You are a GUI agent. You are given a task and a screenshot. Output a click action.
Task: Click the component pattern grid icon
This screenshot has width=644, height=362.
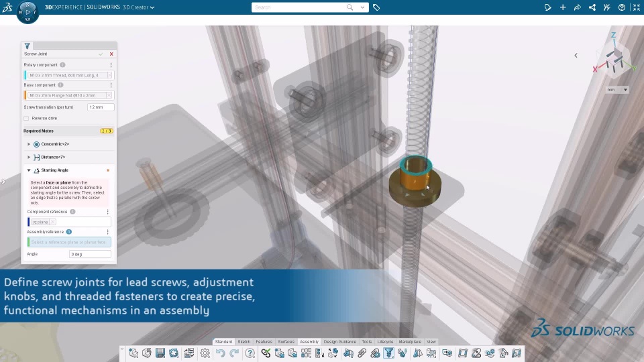tap(306, 353)
